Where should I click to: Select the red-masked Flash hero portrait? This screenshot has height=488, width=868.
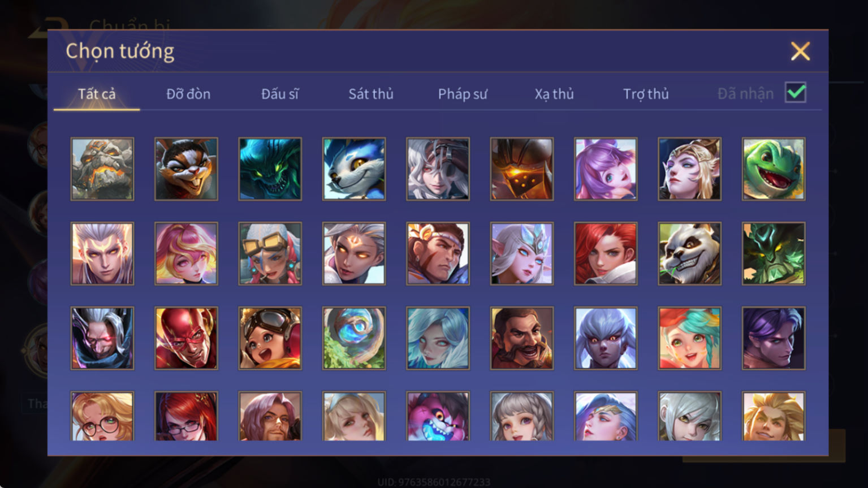[x=186, y=338]
